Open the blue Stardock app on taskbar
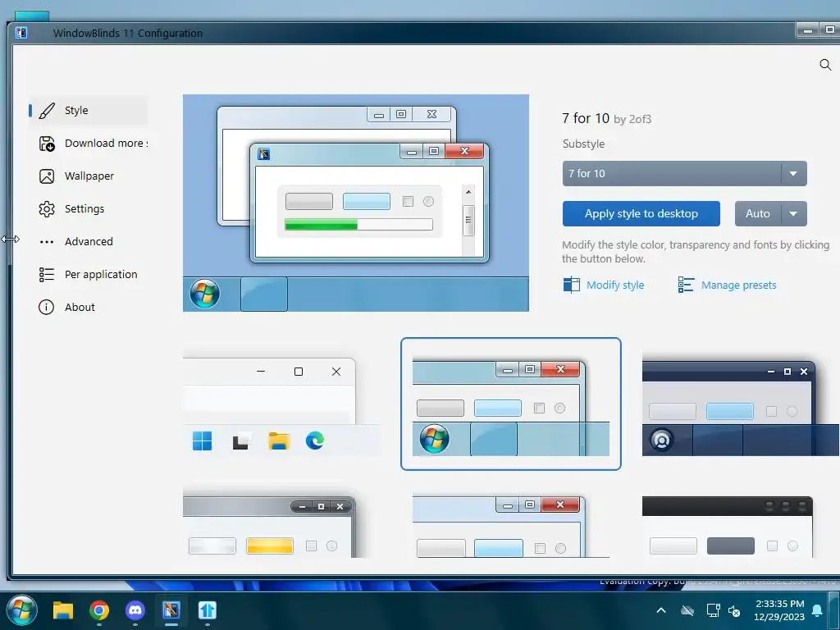 coord(208,610)
